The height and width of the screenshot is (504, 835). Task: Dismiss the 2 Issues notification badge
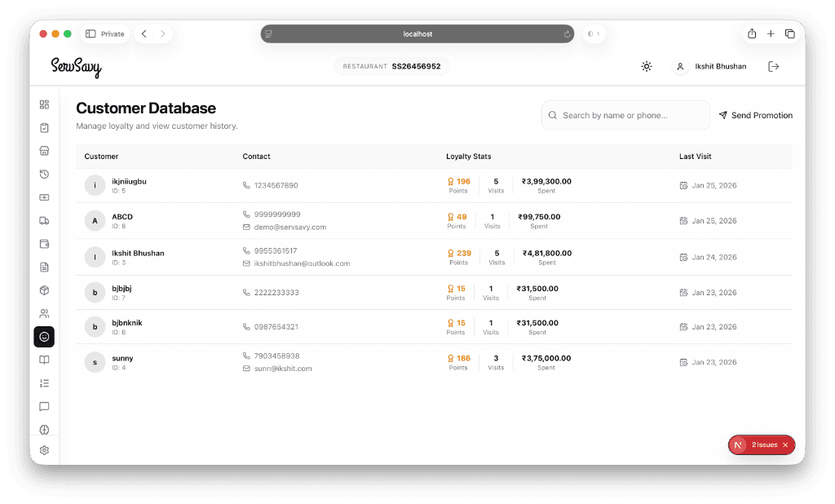785,444
